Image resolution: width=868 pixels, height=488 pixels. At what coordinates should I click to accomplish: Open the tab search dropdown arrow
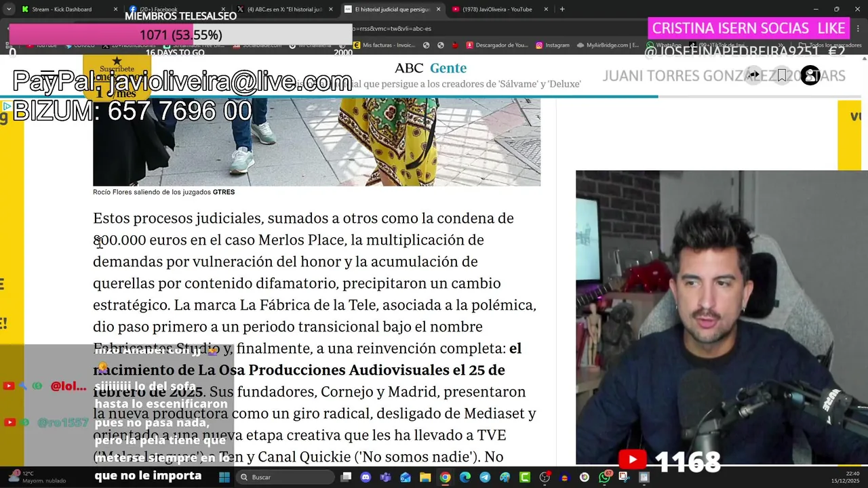click(8, 9)
